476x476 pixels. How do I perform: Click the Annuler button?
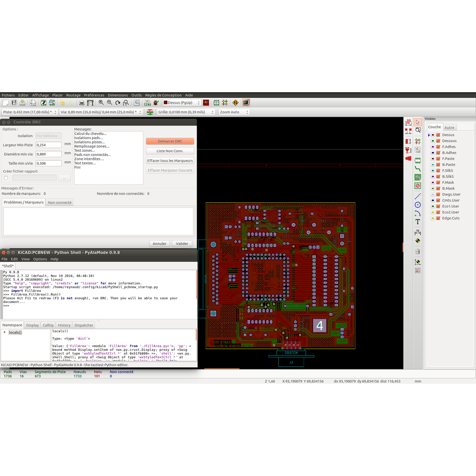click(160, 244)
